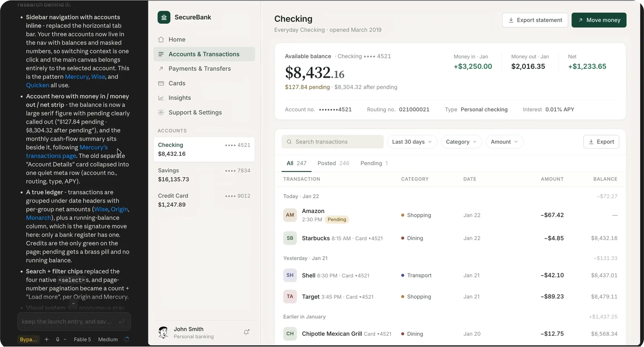
Task: Open the Medium effort selector
Action: point(108,339)
